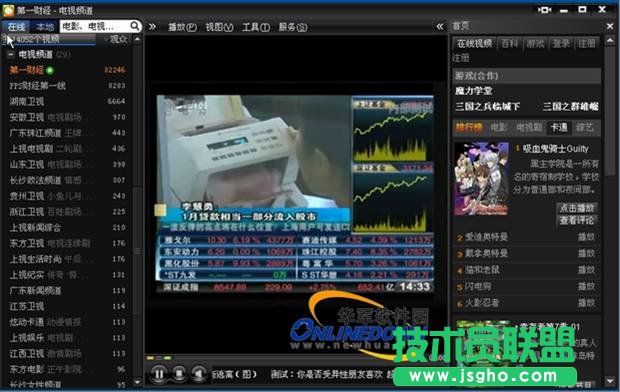Viewport: 620px width, 392px height.
Task: Click the green live icon beside 第一财经
Action: pos(50,70)
